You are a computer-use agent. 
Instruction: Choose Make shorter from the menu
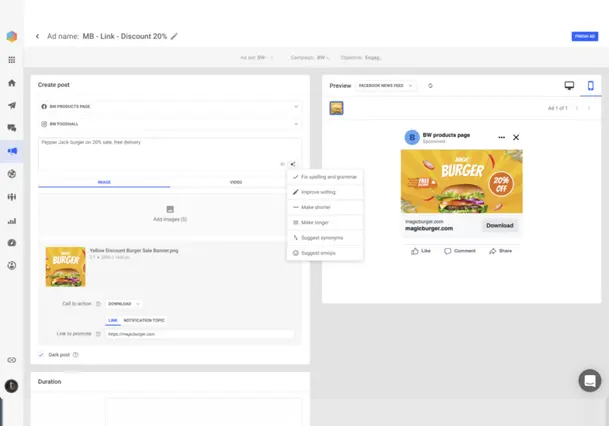pyautogui.click(x=325, y=207)
